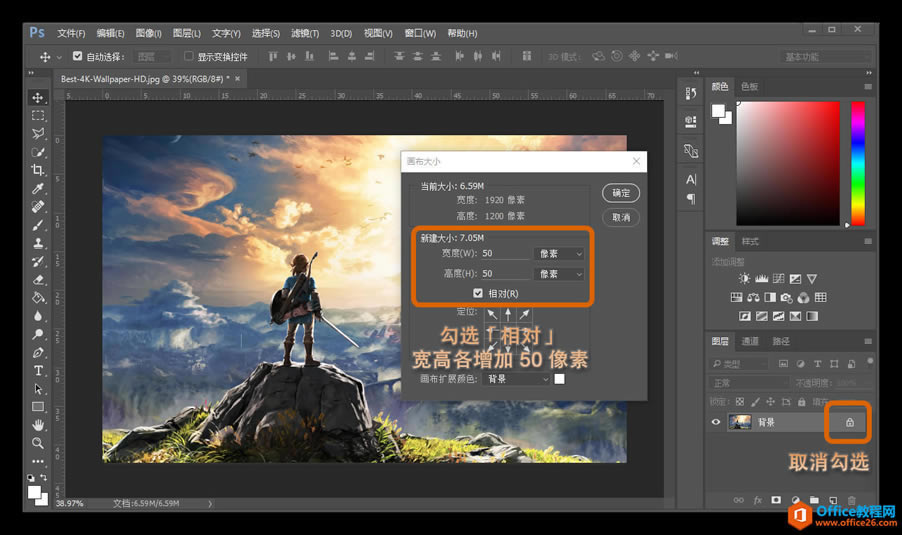The height and width of the screenshot is (535, 902).
Task: Click the top-center anchor arrow in 定位
Action: click(x=508, y=314)
